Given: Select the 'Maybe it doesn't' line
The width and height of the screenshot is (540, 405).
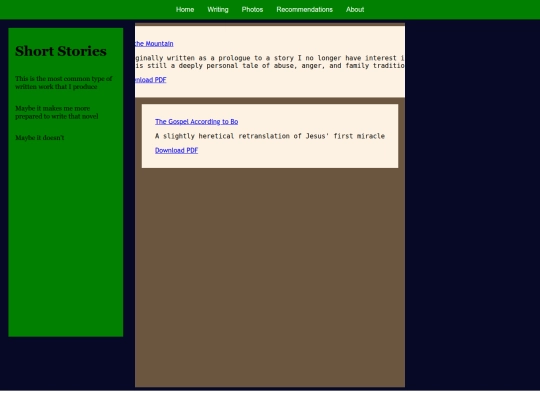Looking at the screenshot, I should coord(40,138).
